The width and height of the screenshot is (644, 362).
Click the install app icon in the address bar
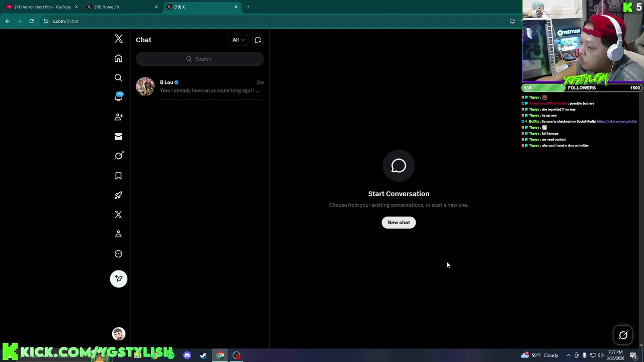point(512,21)
